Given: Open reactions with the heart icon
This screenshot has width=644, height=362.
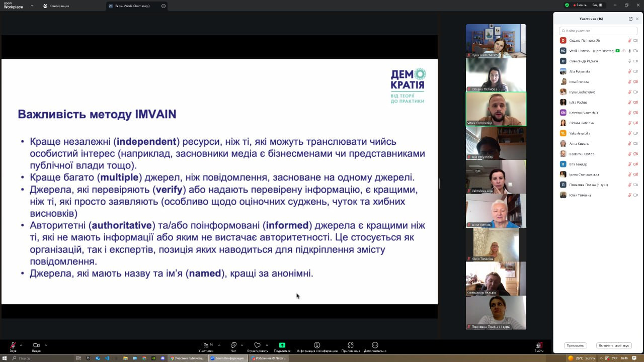Looking at the screenshot, I should [x=257, y=346].
